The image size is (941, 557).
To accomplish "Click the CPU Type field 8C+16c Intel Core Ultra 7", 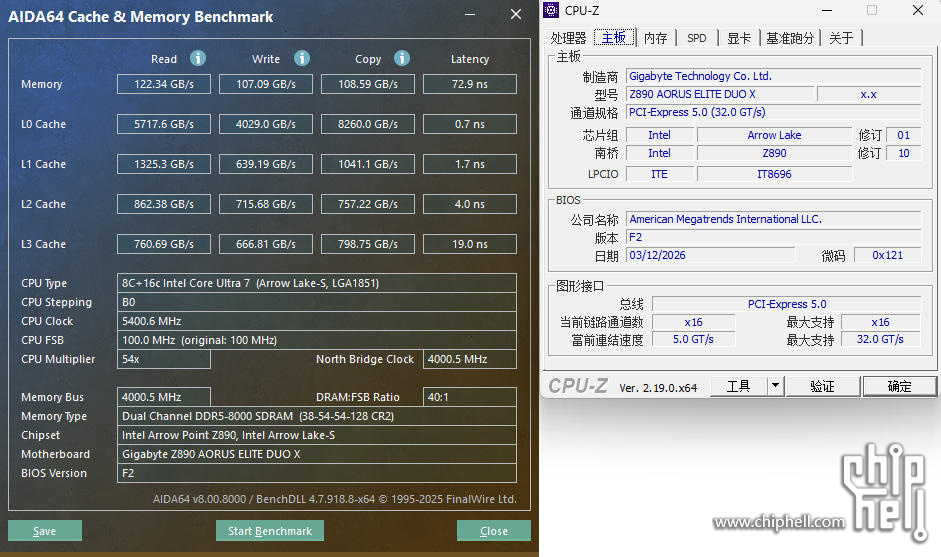I will 317,283.
